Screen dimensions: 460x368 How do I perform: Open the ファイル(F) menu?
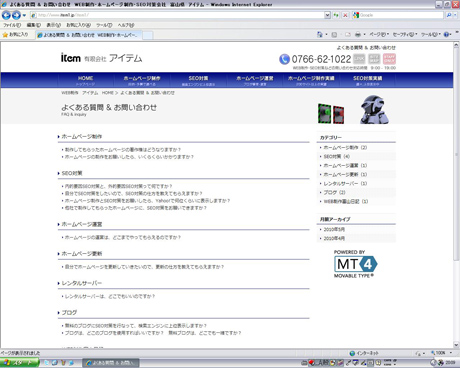[12, 25]
